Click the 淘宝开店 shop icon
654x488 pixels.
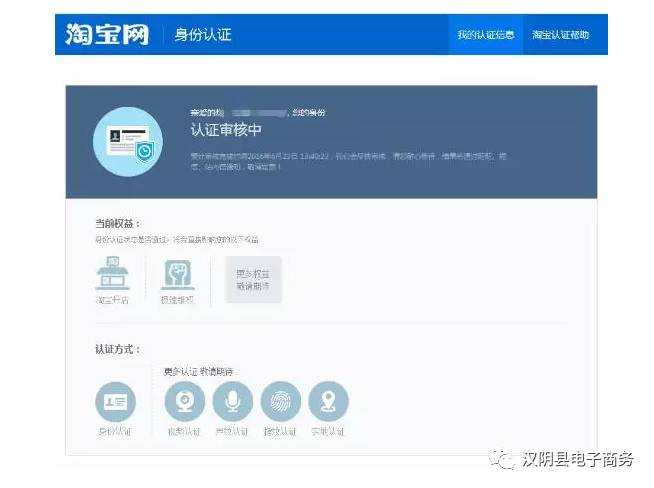[x=112, y=273]
